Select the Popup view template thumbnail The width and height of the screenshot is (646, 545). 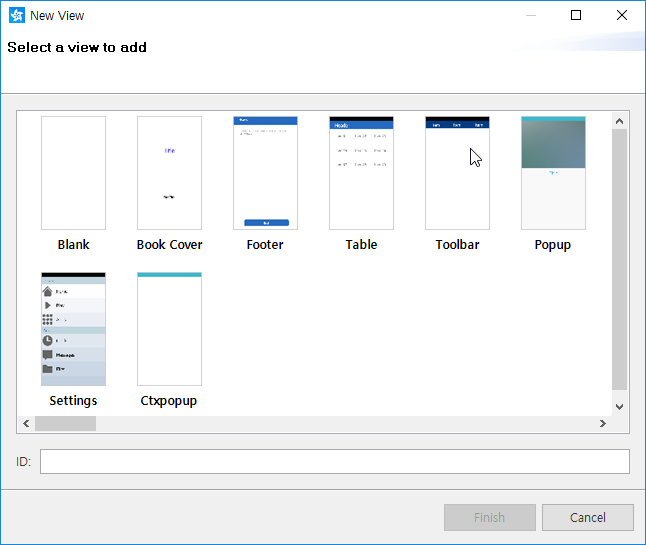point(553,173)
